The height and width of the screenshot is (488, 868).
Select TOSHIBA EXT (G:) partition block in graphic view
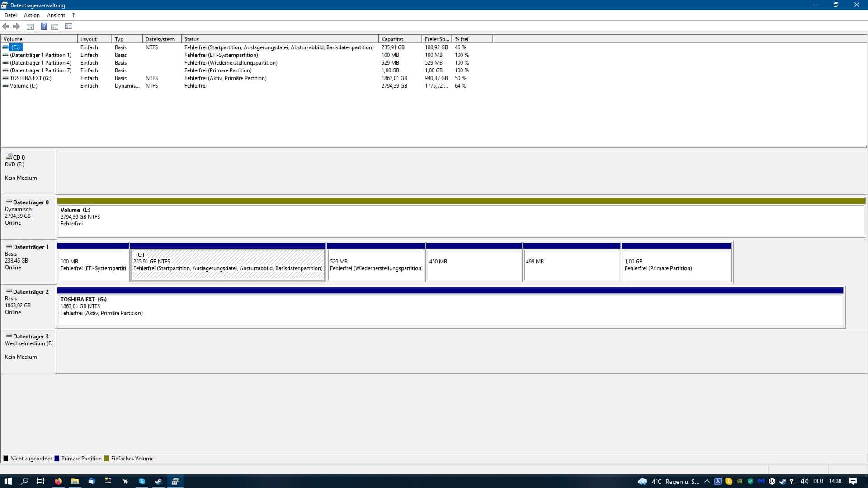[x=450, y=307]
